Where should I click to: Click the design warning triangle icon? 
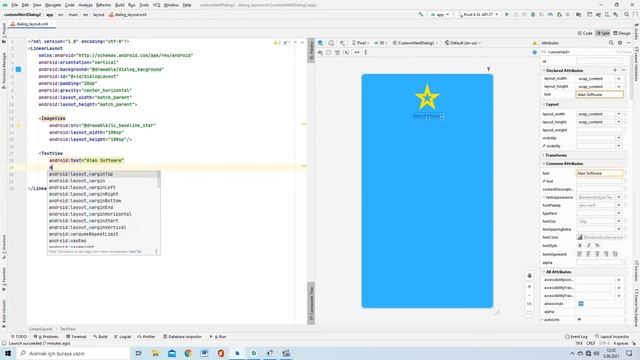534,43
